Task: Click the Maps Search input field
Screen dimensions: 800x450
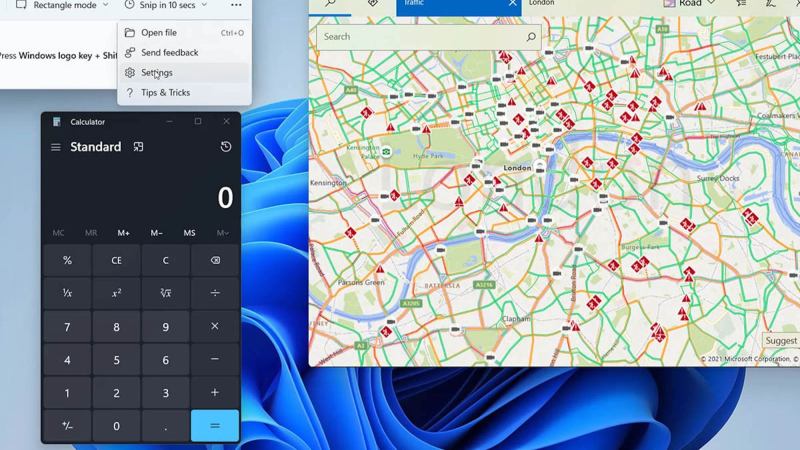Action: 420,37
